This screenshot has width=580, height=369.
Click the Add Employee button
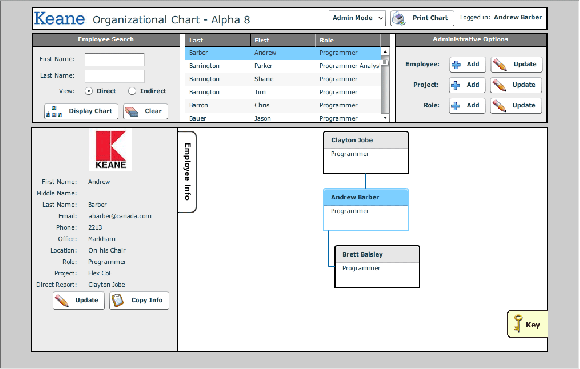click(468, 64)
